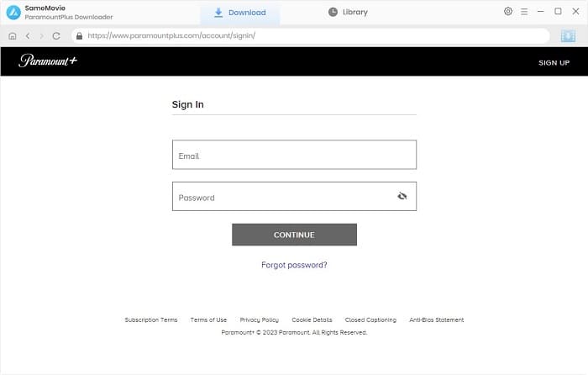
Task: Click the Sign In heading text
Action: tap(188, 104)
